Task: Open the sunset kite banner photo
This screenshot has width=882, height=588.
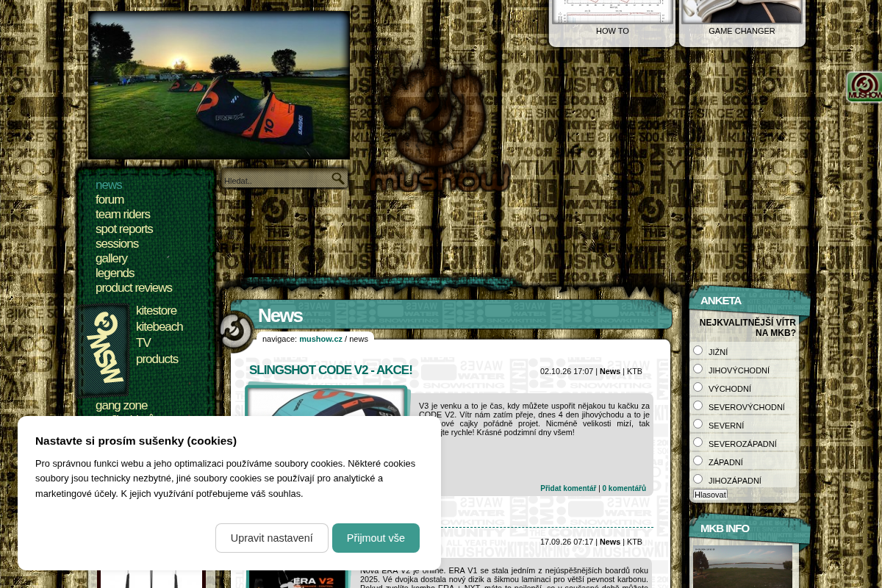Action: pos(219,85)
